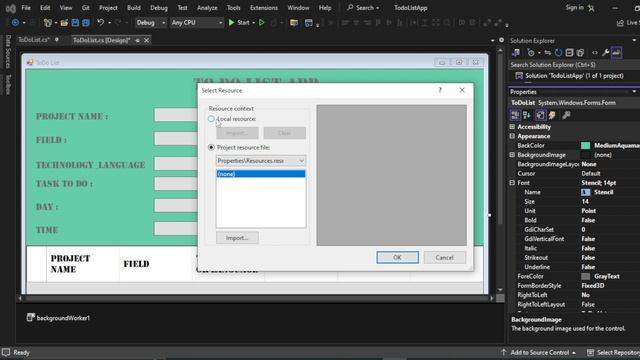Open the Debug configuration dropdown

pos(151,23)
